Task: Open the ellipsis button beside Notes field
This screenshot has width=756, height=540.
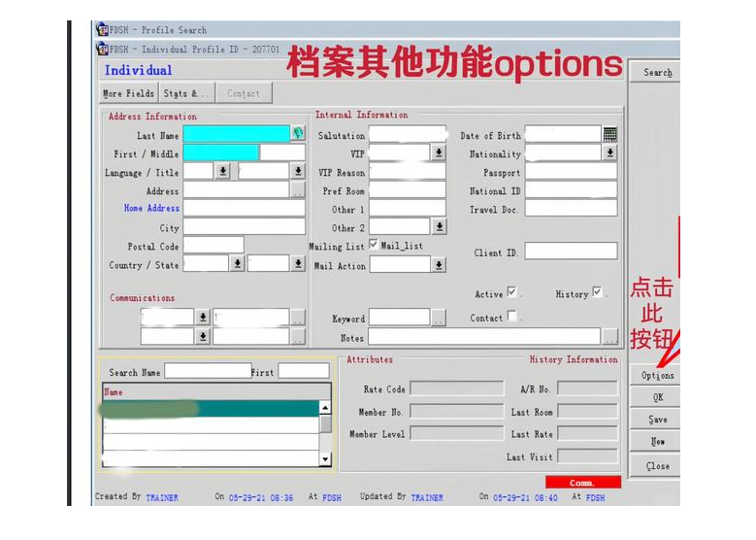Action: click(609, 336)
